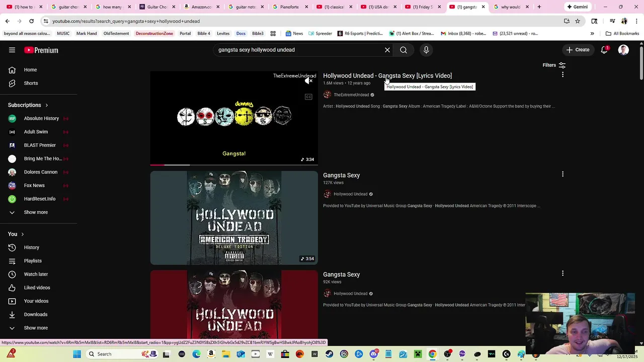Screen dimensions: 644x362
Task: Open options menu for 92K views result
Action: point(562,274)
